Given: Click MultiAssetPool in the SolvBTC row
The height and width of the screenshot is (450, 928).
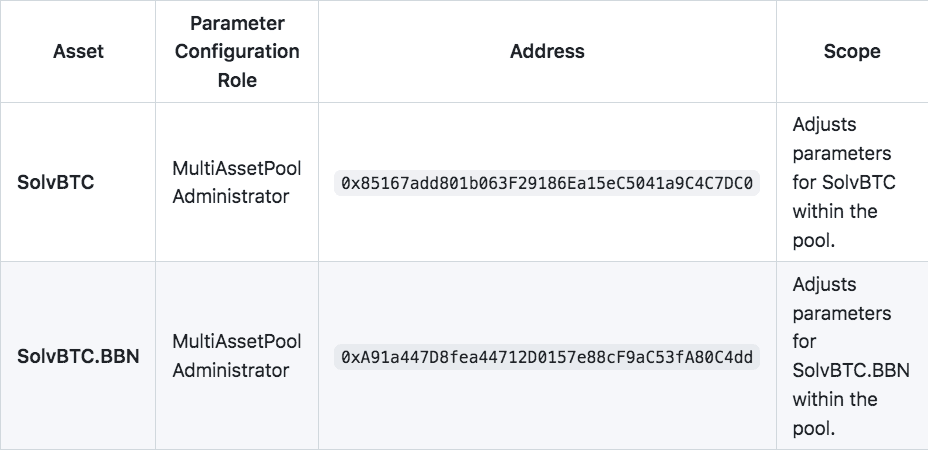Looking at the screenshot, I should (236, 168).
